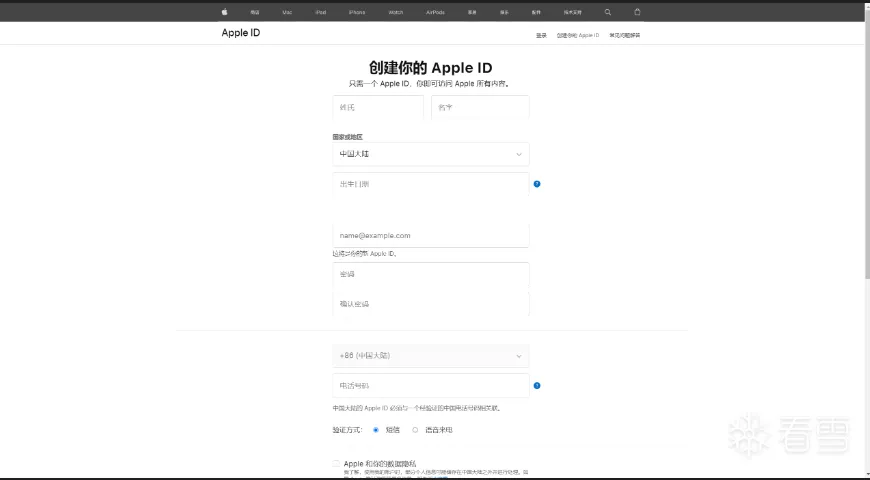870x480 pixels.
Task: Click the help icon beside the phone number field
Action: 537,386
